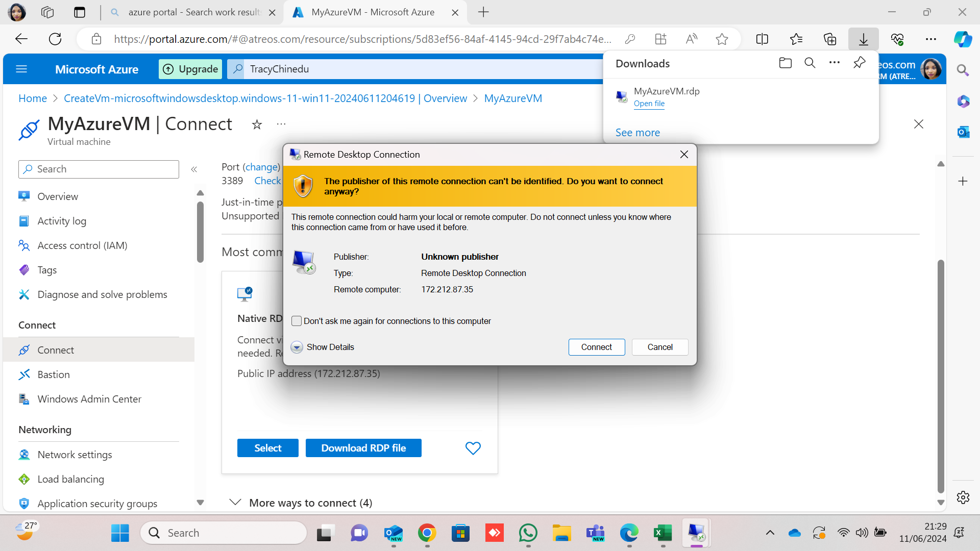Open browser Favorites toolbar icon
The width and height of the screenshot is (980, 551).
[796, 39]
